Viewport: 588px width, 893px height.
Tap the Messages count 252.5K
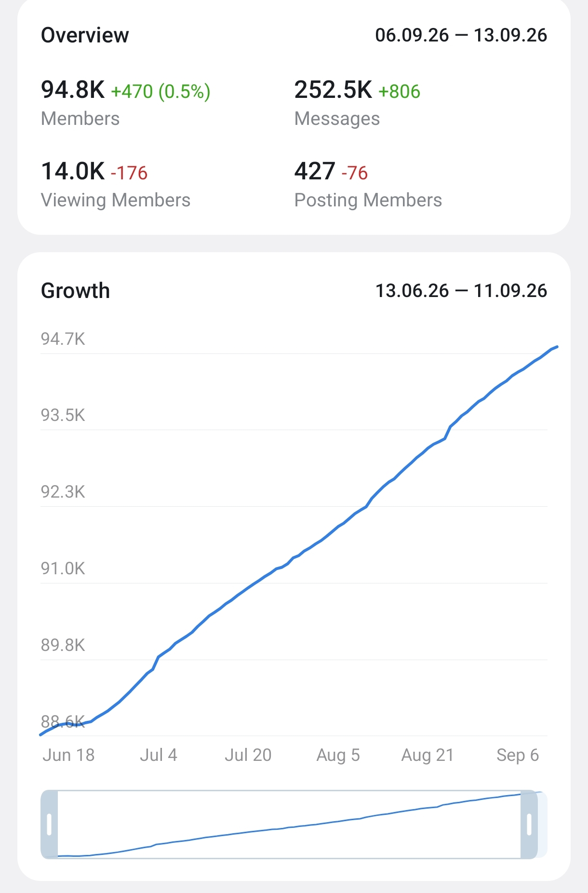coord(333,90)
